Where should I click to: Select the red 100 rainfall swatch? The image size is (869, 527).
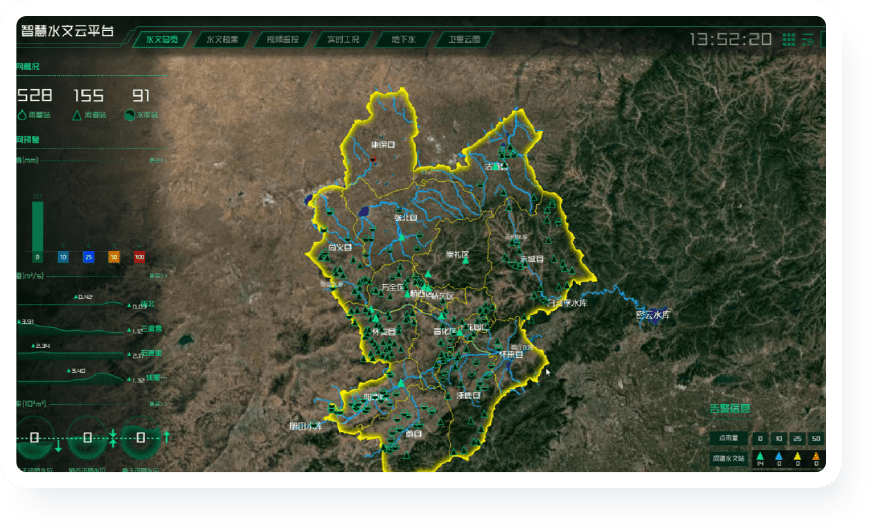pyautogui.click(x=139, y=257)
